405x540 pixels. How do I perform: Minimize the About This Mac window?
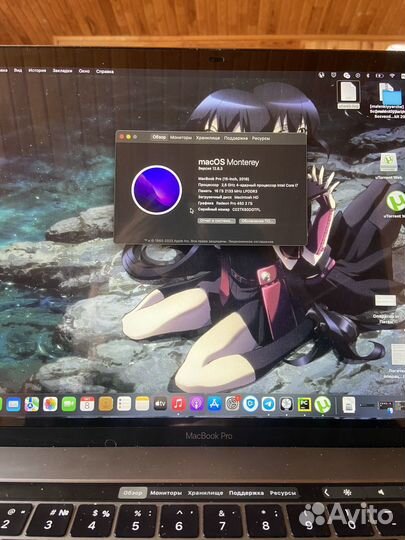pyautogui.click(x=128, y=137)
